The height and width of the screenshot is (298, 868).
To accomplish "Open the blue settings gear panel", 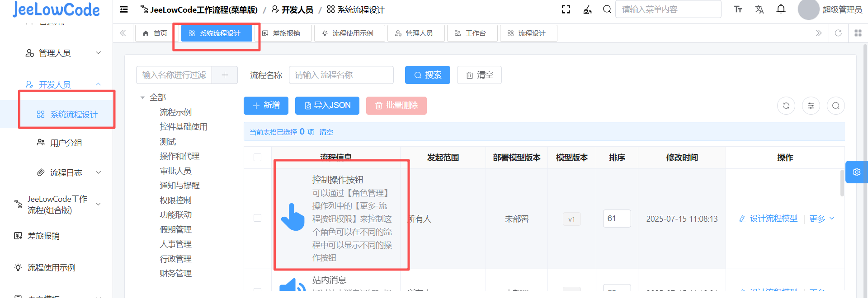I will coord(856,172).
